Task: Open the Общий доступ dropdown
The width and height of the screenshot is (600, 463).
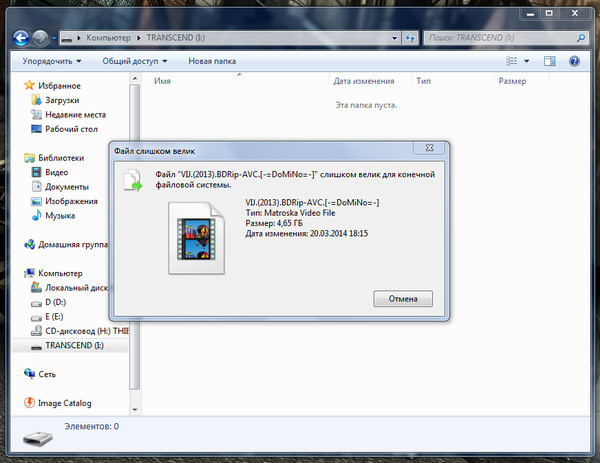Action: tap(135, 61)
